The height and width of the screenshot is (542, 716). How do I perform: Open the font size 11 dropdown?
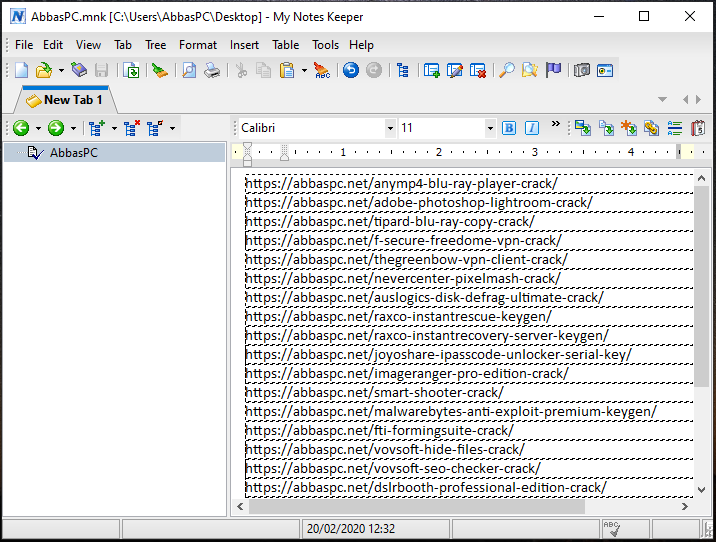(x=490, y=128)
